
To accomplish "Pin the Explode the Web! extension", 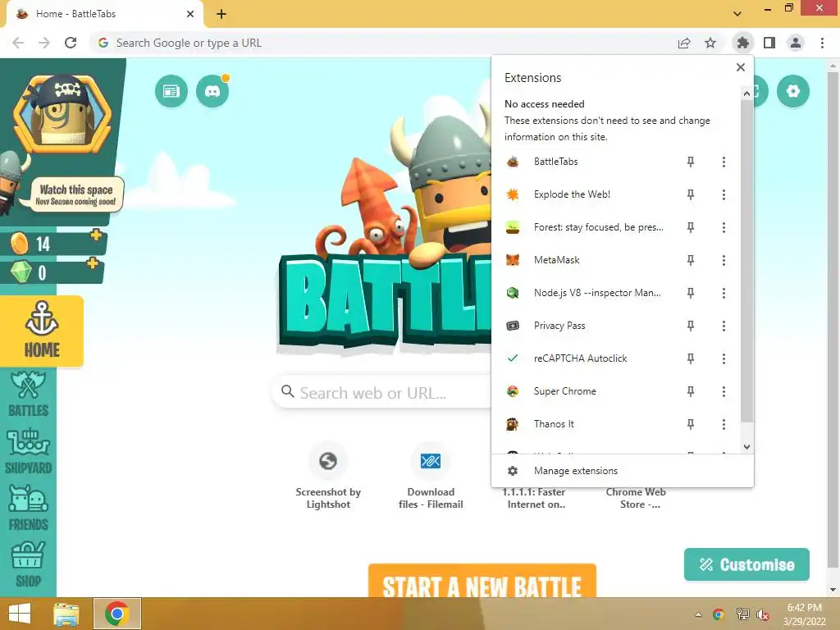I will [691, 194].
